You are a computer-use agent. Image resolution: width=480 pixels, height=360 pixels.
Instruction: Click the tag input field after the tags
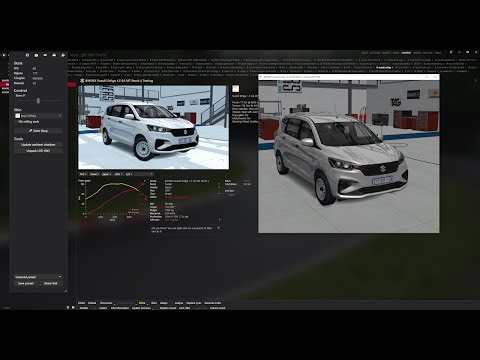143,174
